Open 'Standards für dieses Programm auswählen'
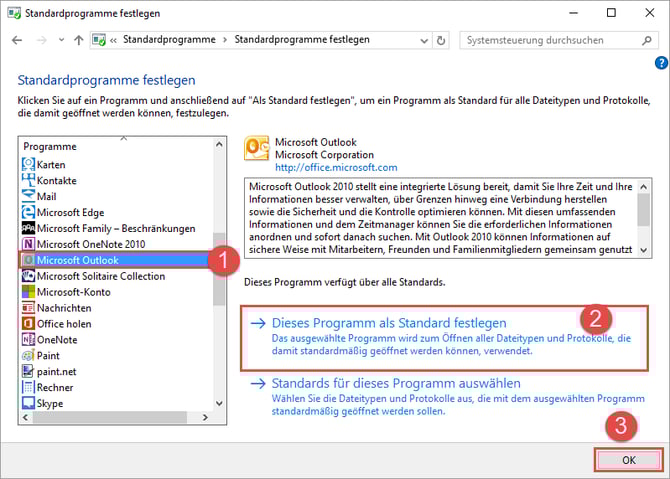 (397, 383)
